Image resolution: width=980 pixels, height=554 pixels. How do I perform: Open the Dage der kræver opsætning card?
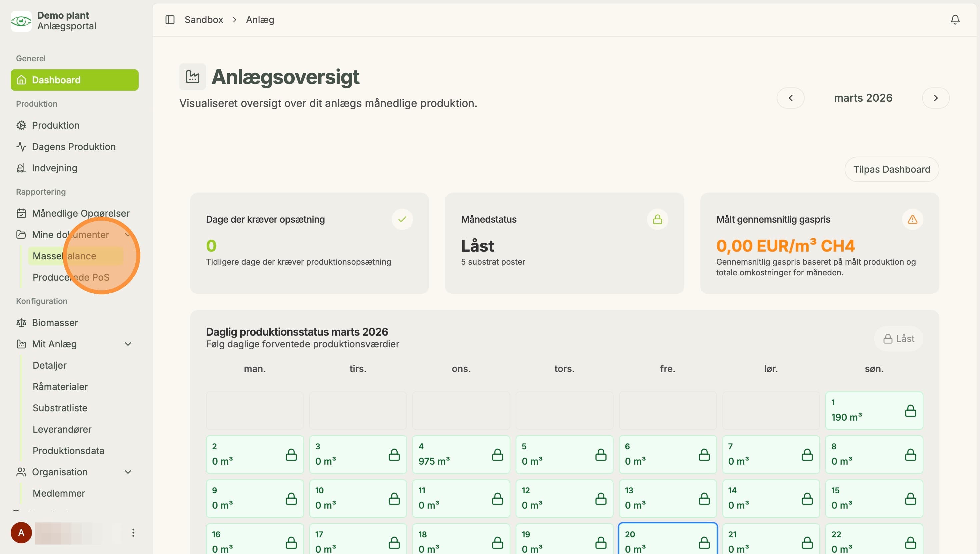(x=309, y=243)
